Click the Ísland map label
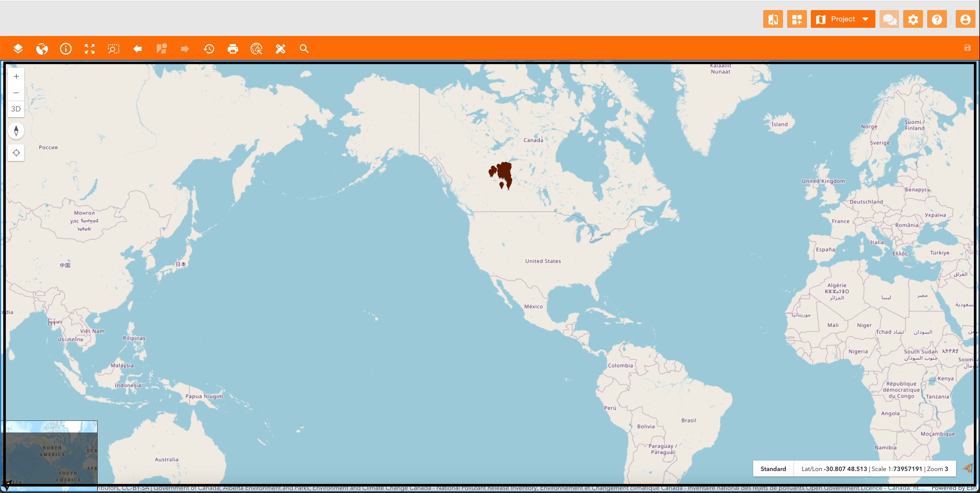Screen dimensions: 980x493 (779, 124)
